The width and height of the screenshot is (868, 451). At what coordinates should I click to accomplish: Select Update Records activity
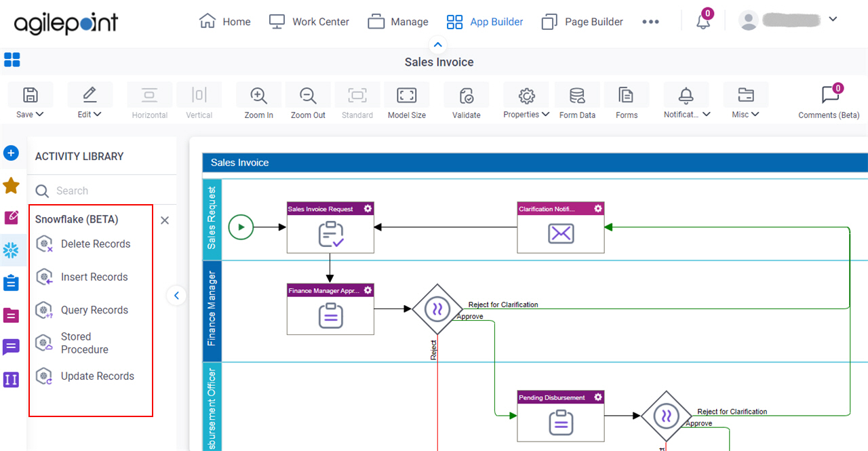[85, 376]
